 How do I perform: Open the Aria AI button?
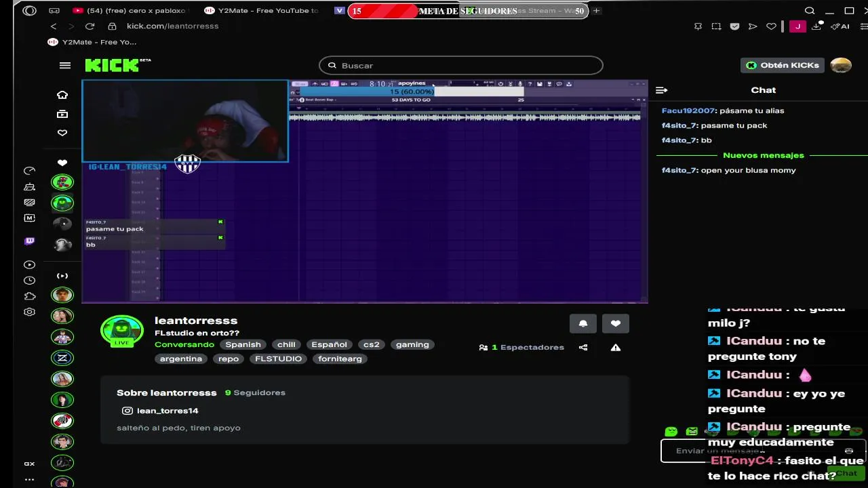tap(841, 26)
